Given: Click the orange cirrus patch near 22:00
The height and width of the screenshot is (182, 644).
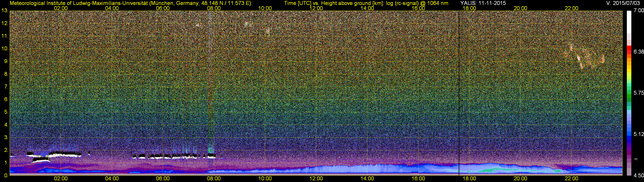Looking at the screenshot, I should (x=585, y=58).
